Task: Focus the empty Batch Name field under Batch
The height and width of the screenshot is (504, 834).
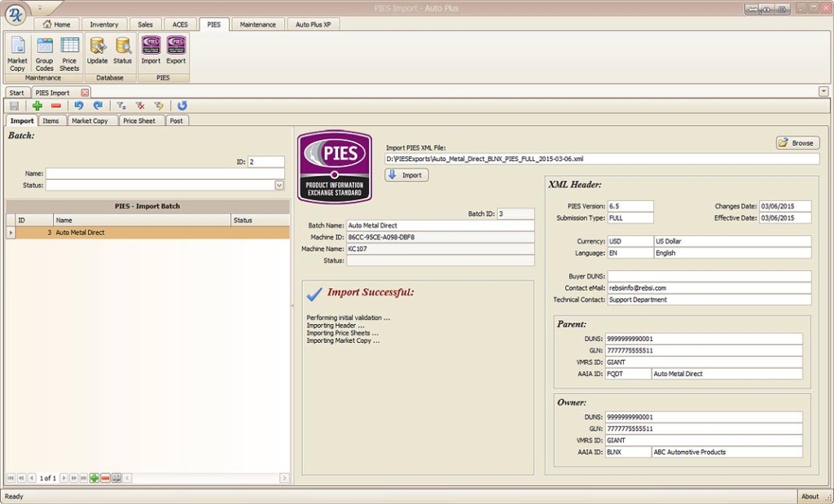Action: click(x=165, y=173)
